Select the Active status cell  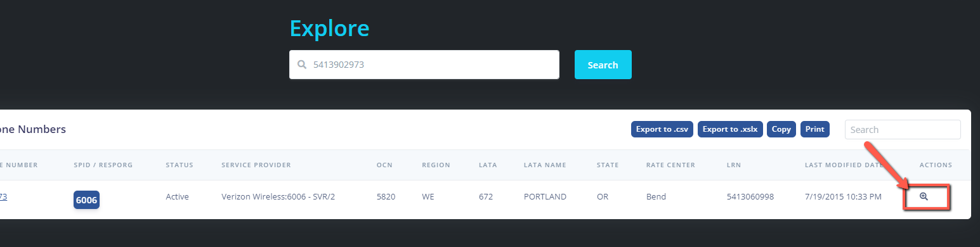(x=178, y=196)
